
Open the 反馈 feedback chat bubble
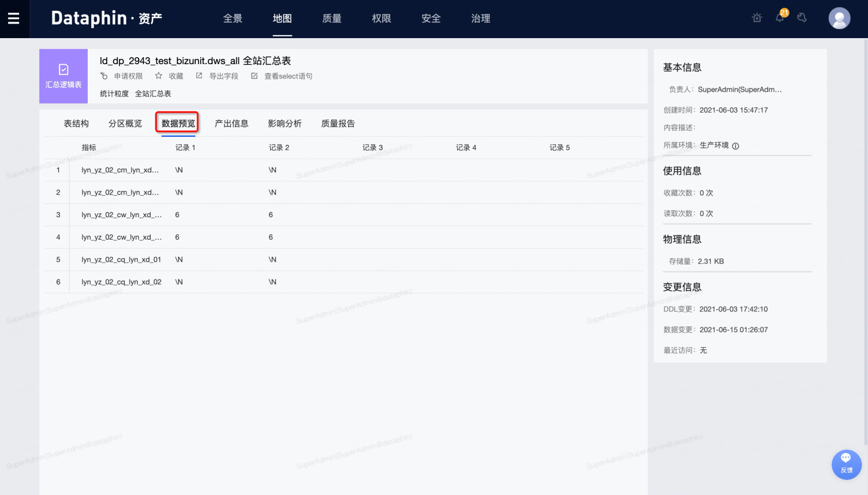coord(846,463)
